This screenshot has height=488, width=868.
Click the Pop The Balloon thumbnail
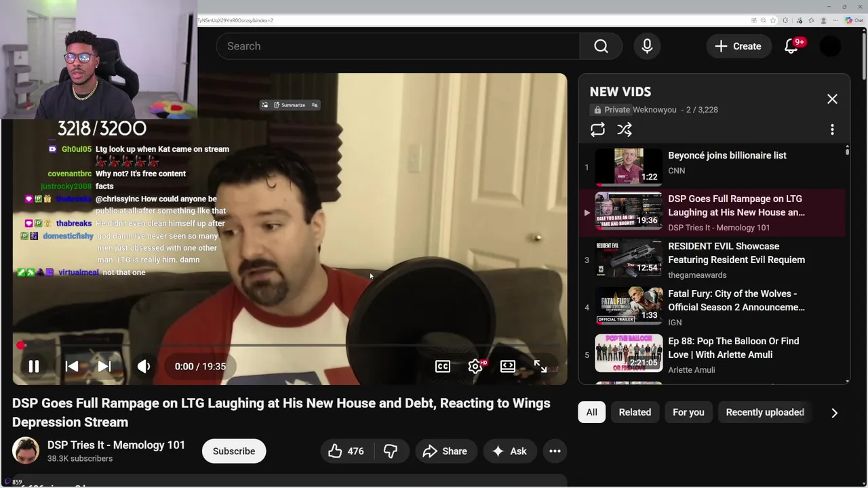pyautogui.click(x=629, y=353)
